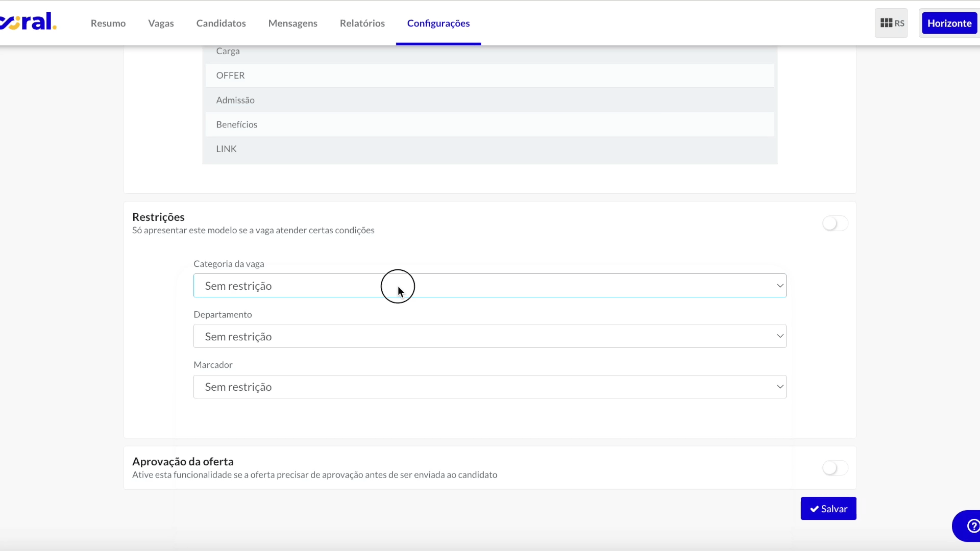Image resolution: width=980 pixels, height=551 pixels.
Task: Go to the Vagas tab
Action: 161,23
